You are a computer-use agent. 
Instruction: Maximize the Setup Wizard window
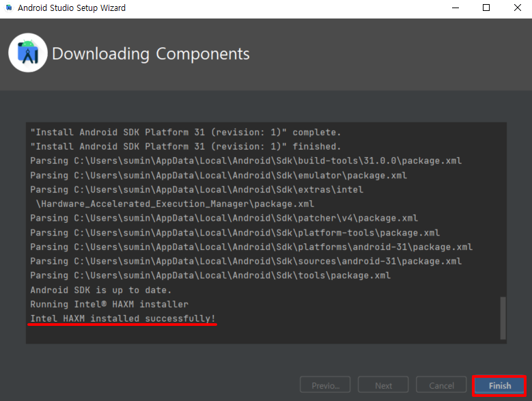click(x=486, y=8)
